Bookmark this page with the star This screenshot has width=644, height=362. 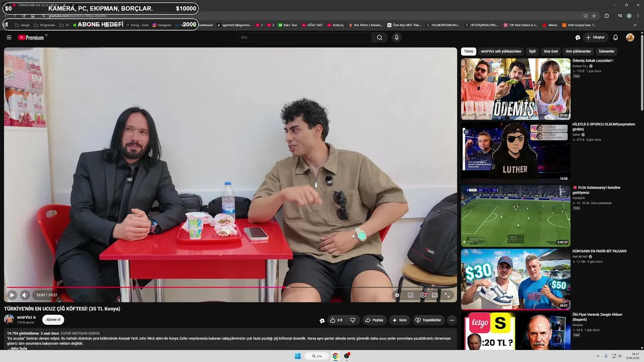tap(594, 16)
